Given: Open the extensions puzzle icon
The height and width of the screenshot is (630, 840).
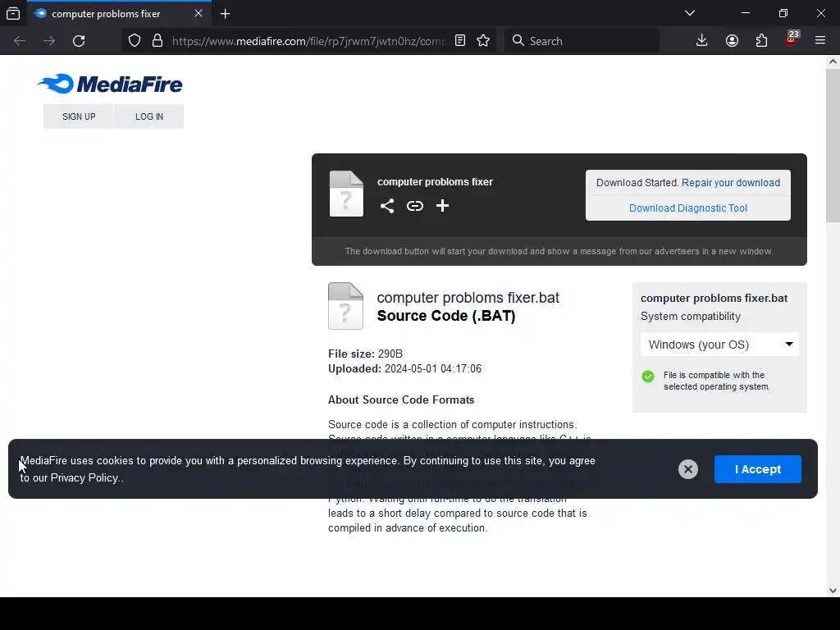Looking at the screenshot, I should 761,41.
